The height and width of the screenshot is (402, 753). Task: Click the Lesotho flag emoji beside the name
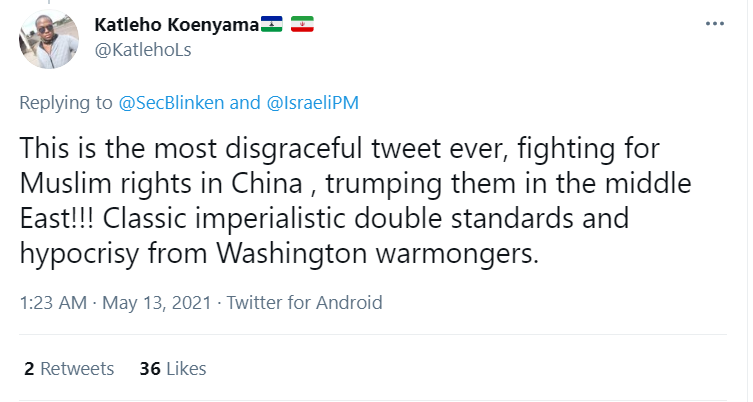272,24
